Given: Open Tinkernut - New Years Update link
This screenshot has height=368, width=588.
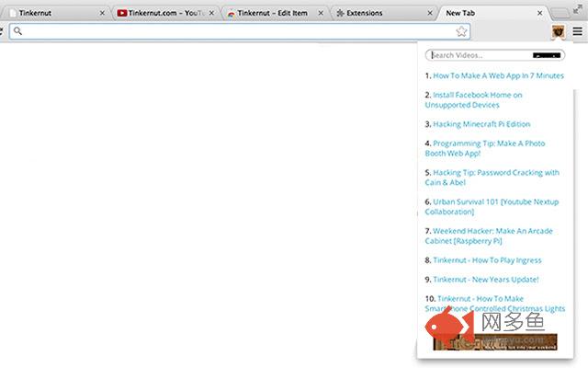Looking at the screenshot, I should [x=486, y=280].
